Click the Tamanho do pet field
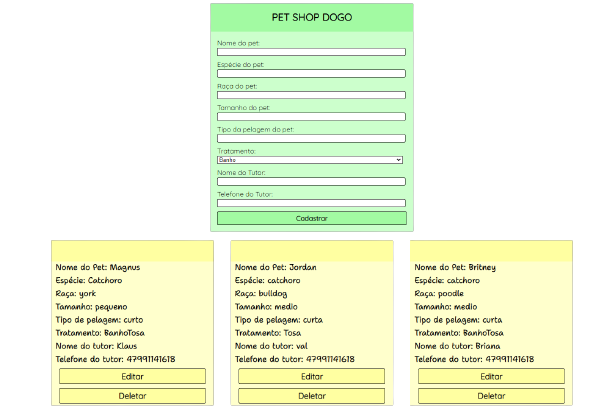The width and height of the screenshot is (607, 411). click(311, 117)
